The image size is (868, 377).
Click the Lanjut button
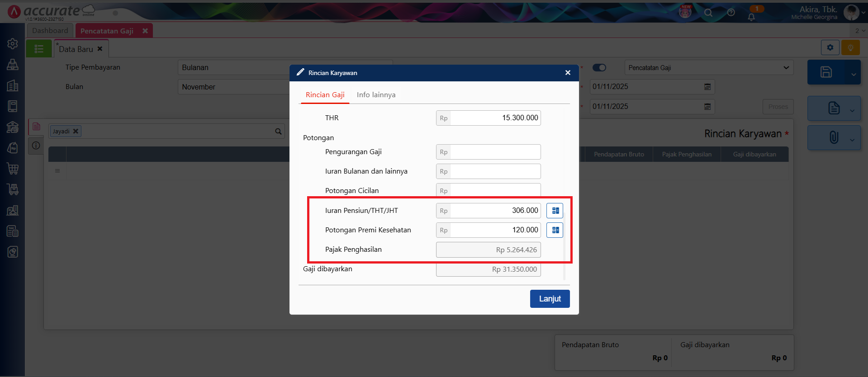pos(550,299)
